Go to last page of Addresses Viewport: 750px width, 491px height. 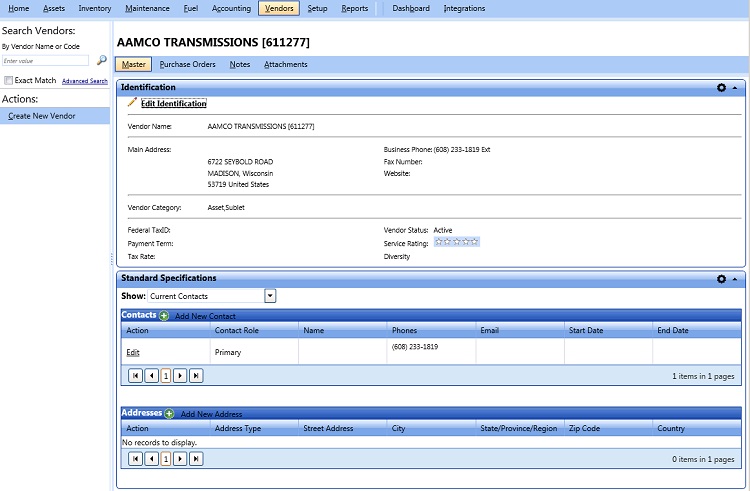coord(196,459)
